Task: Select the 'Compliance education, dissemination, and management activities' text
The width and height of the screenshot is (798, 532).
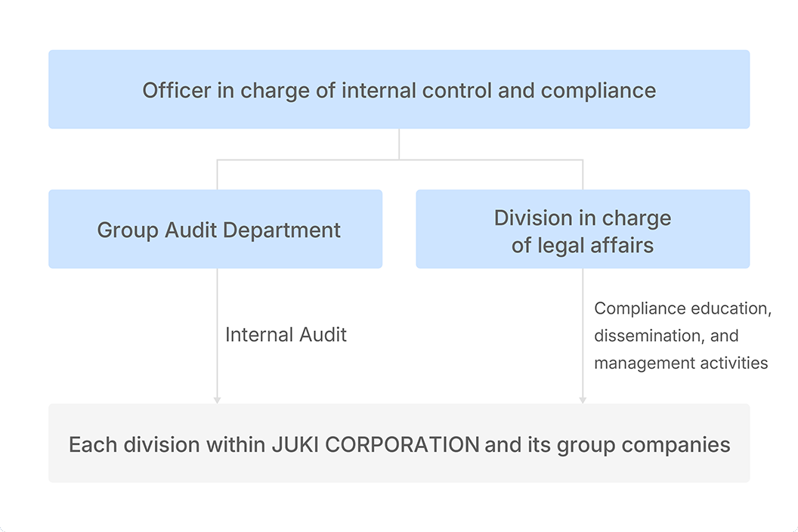Action: tap(682, 336)
